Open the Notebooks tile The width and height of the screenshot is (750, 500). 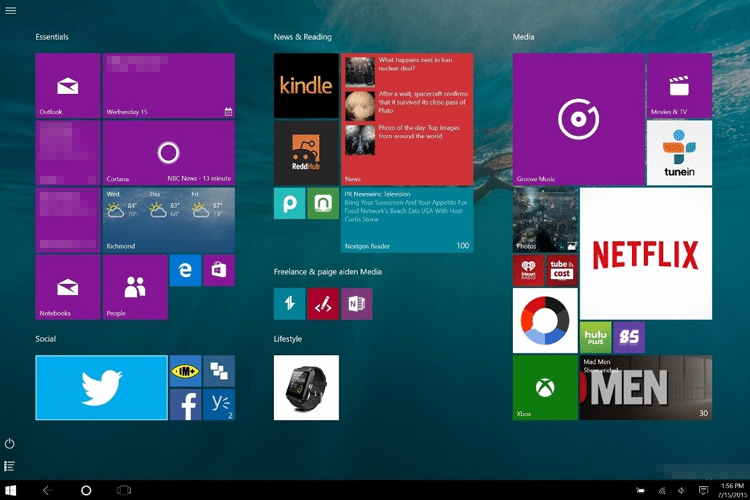(68, 287)
